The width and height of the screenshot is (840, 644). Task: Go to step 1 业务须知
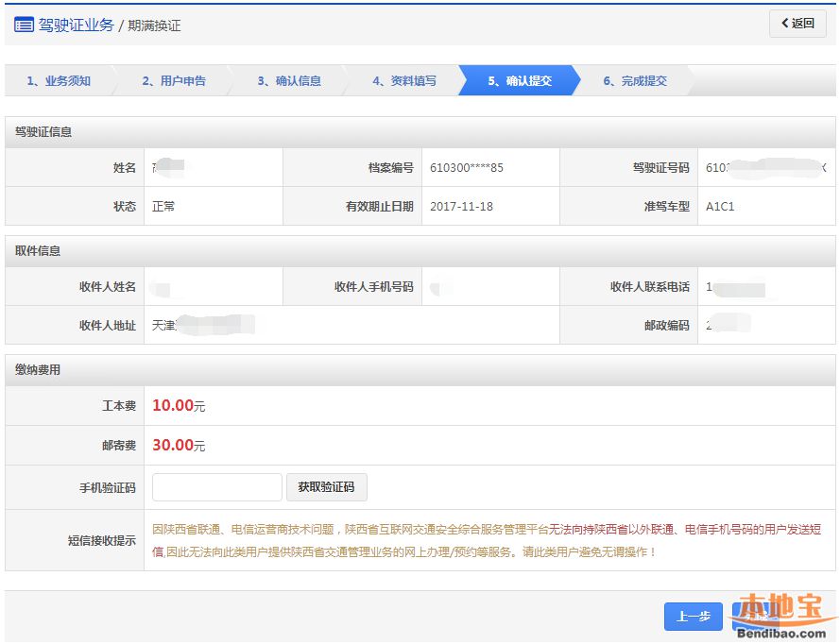(59, 81)
